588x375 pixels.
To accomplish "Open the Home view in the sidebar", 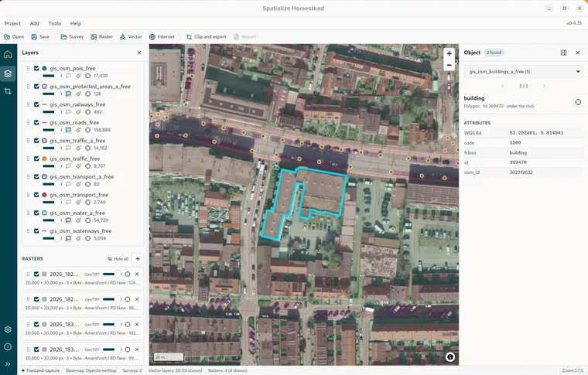I will tap(8, 55).
